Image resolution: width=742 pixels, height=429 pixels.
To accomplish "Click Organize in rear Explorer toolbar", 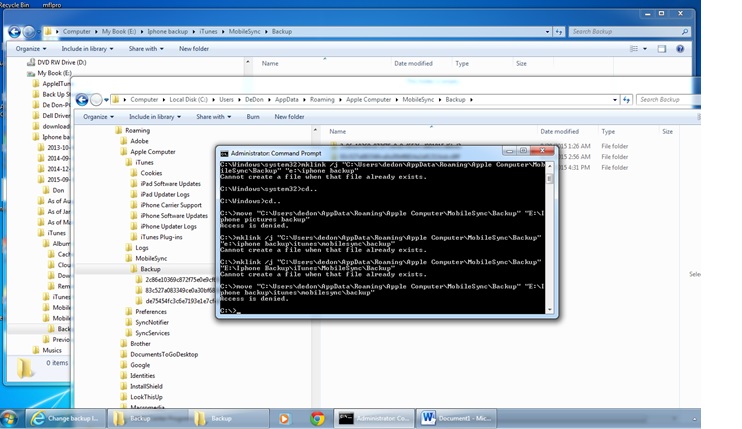I will pyautogui.click(x=31, y=49).
